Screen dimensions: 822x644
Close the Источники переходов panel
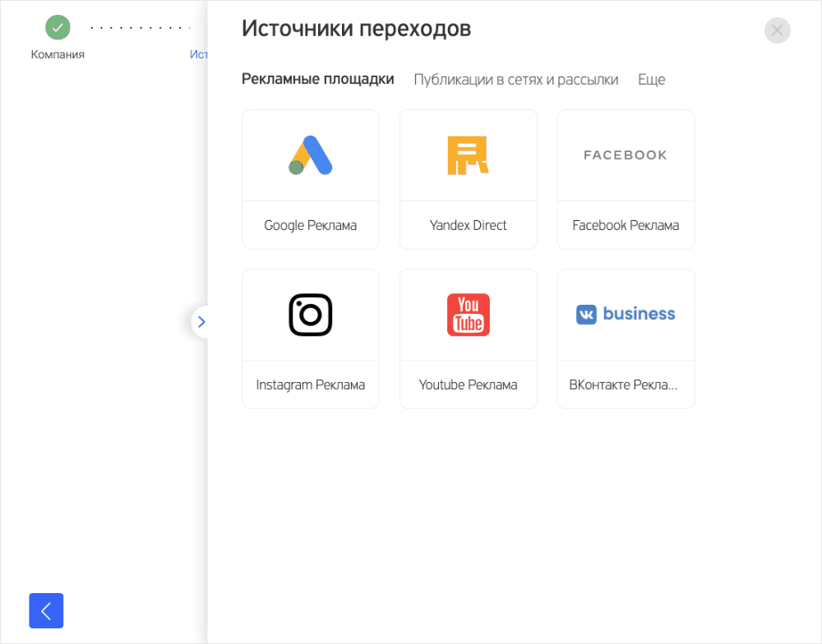(x=777, y=30)
